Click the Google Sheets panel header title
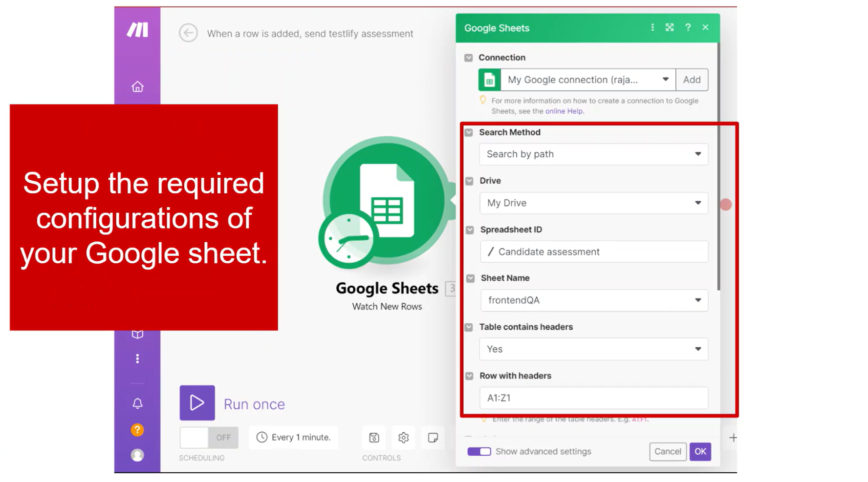The width and height of the screenshot is (868, 482). (497, 28)
